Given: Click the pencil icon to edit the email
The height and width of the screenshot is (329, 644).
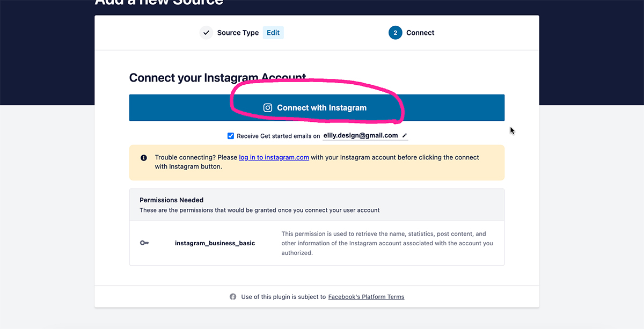Looking at the screenshot, I should pyautogui.click(x=405, y=136).
